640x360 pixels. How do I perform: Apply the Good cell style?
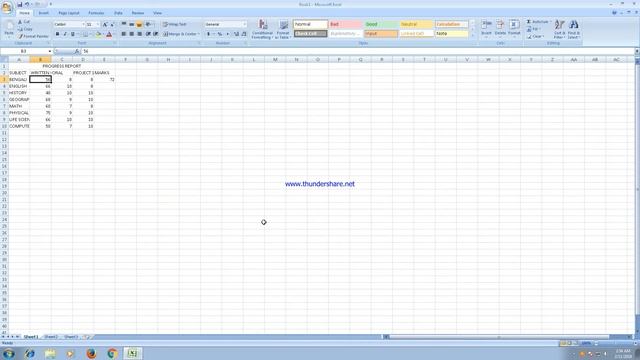[x=380, y=24]
